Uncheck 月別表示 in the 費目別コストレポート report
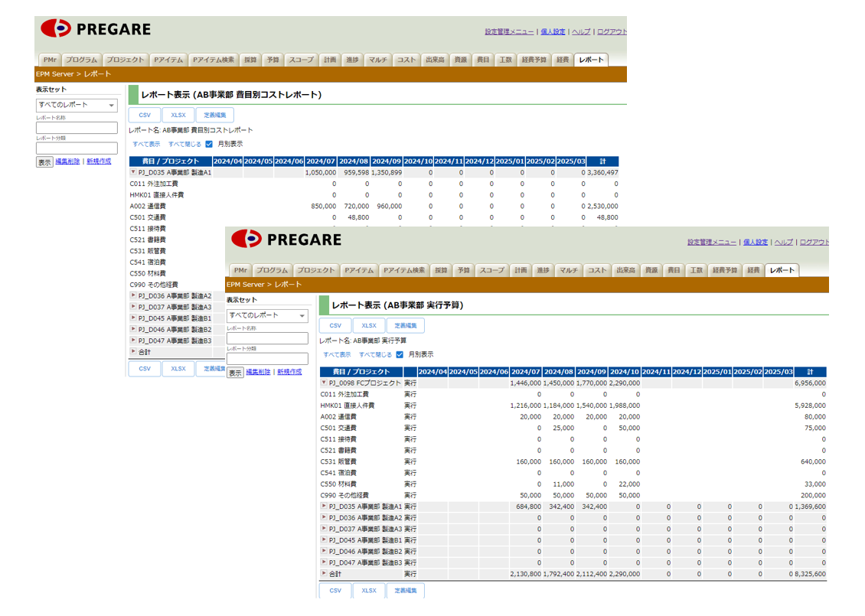The width and height of the screenshot is (865, 616). coord(209,144)
